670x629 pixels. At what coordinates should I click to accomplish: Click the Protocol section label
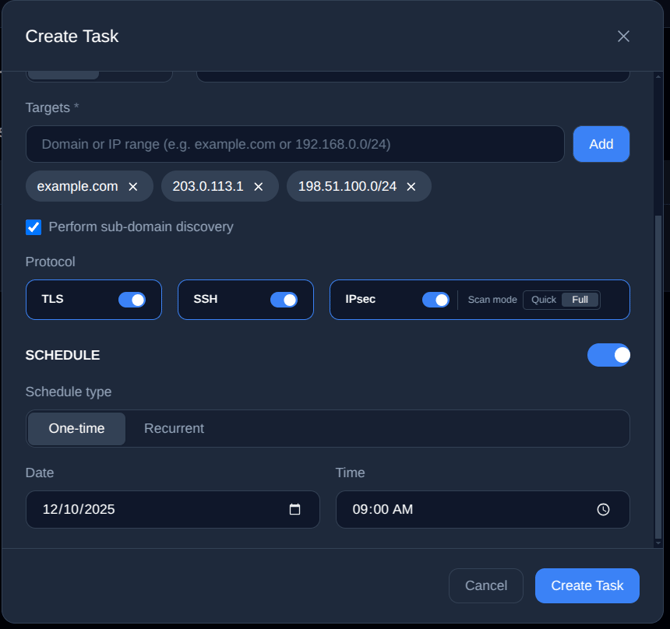50,262
